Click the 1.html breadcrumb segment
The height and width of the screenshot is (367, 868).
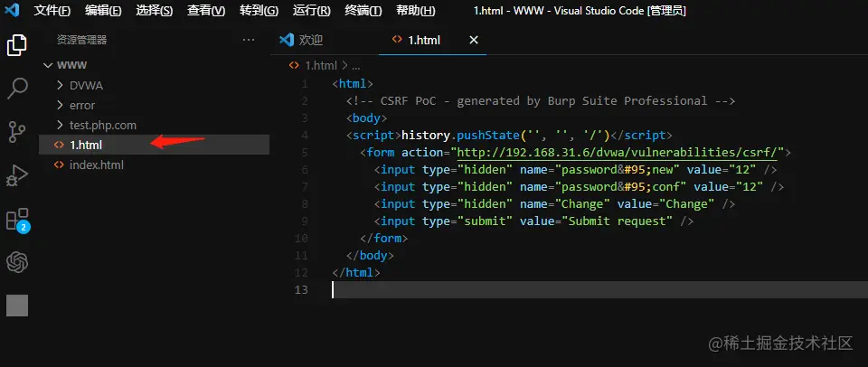(x=320, y=65)
